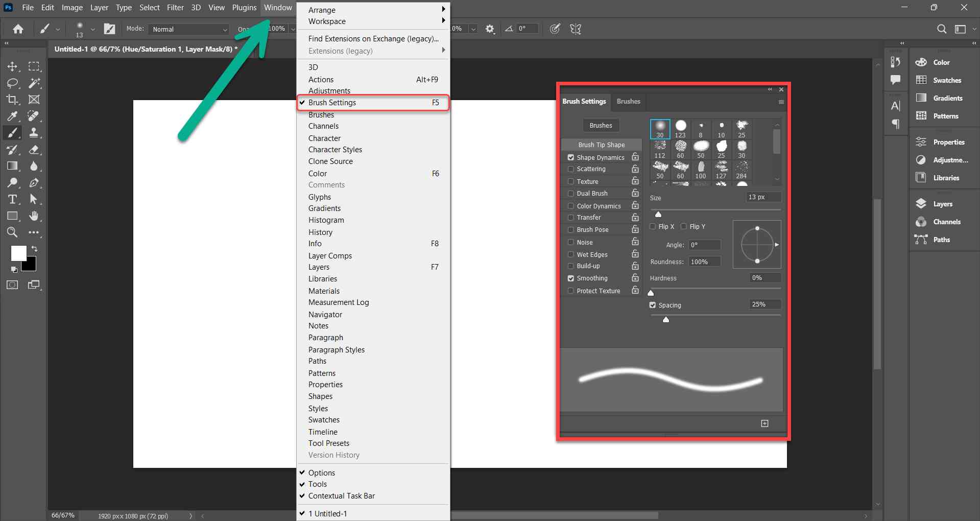Select the Rectangle shape tool

coord(12,216)
